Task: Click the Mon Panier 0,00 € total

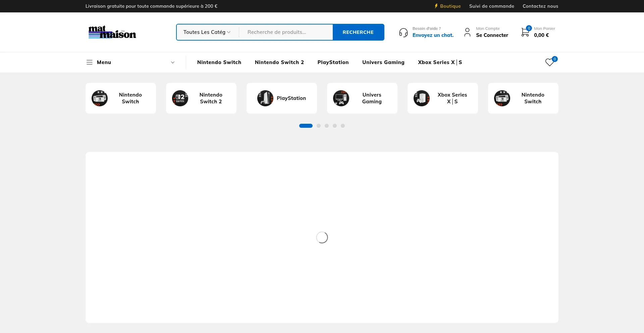Action: [x=541, y=35]
